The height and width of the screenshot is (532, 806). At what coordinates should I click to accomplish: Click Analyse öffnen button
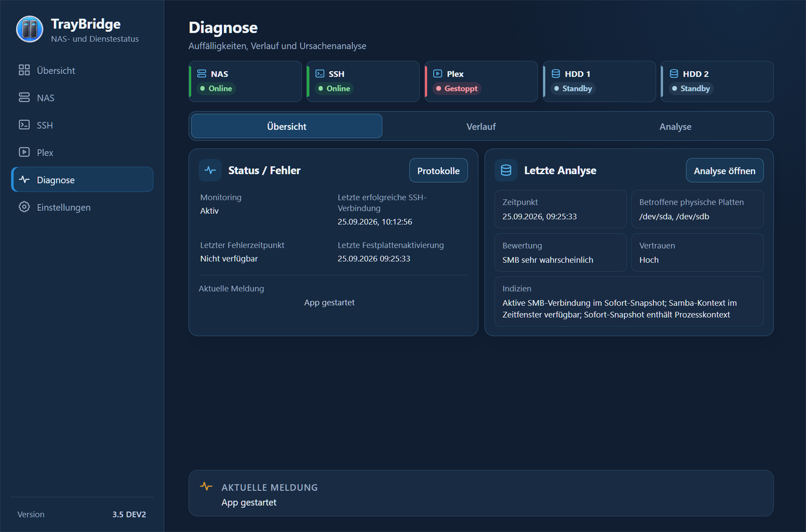(725, 170)
